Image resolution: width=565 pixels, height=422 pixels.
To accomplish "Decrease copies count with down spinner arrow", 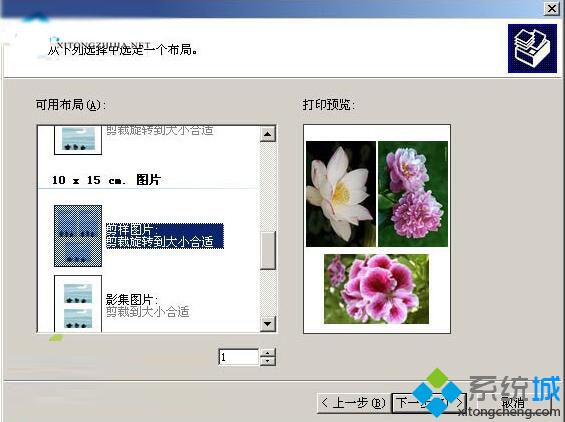I will (268, 361).
